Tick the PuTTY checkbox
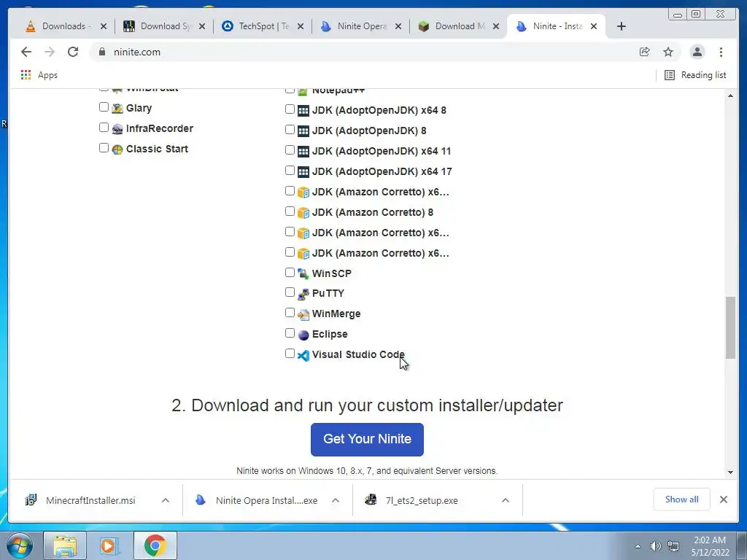747x560 pixels. [290, 292]
